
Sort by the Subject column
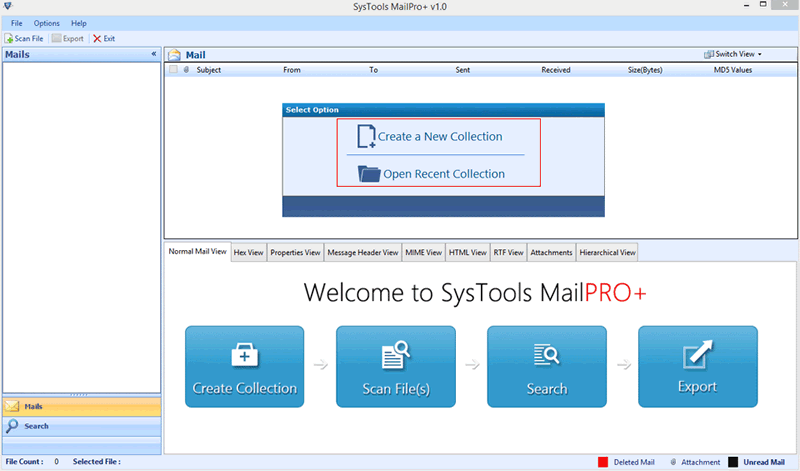point(209,70)
